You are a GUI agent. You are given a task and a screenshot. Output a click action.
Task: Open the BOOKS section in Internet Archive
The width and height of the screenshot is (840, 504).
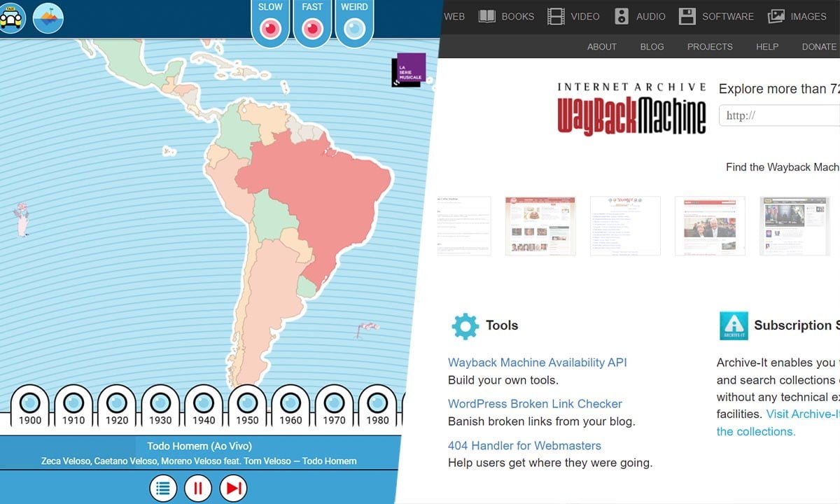point(518,16)
